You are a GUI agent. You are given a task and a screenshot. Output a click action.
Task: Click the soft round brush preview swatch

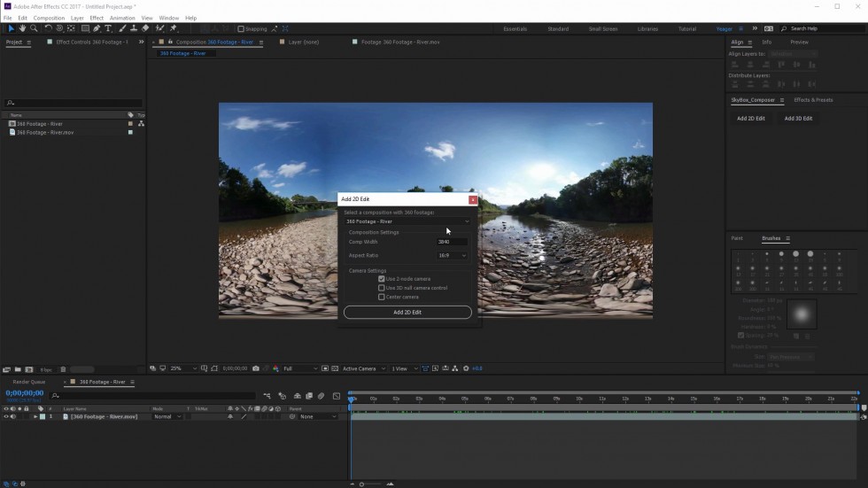(802, 314)
